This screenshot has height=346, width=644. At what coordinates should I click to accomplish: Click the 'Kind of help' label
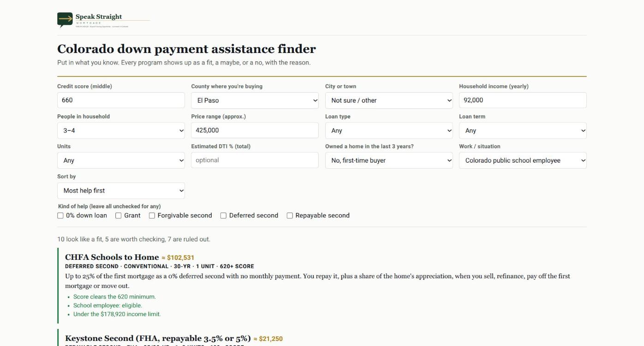tap(109, 206)
